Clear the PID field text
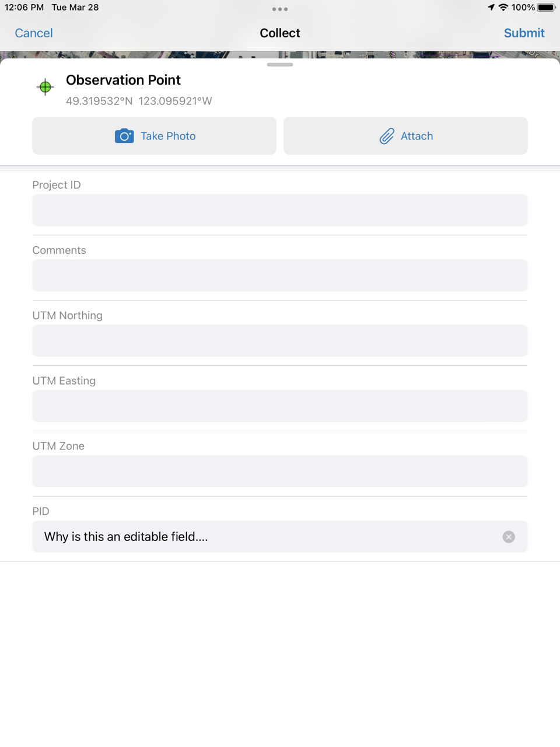 coord(509,537)
